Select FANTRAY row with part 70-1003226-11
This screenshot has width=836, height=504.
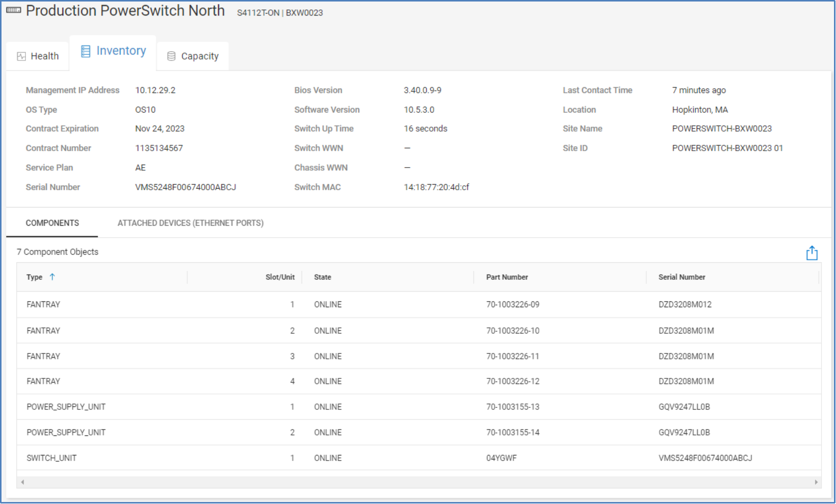pos(419,356)
